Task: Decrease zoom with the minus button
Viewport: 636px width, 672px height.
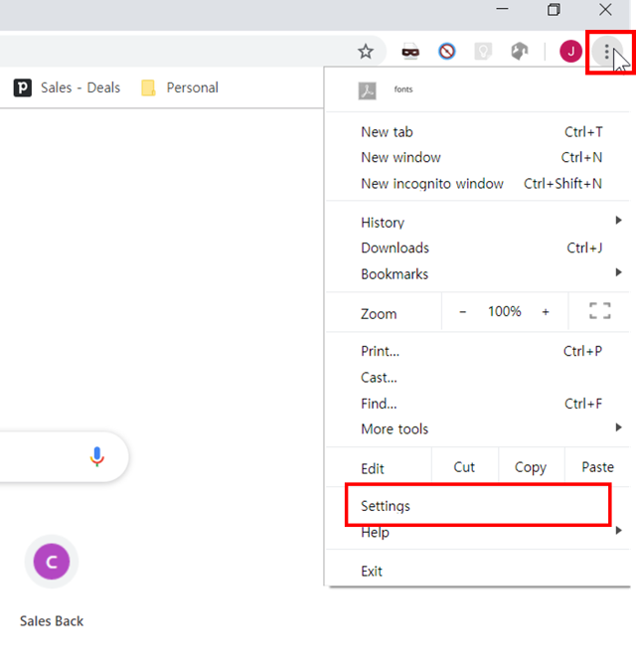Action: [462, 312]
